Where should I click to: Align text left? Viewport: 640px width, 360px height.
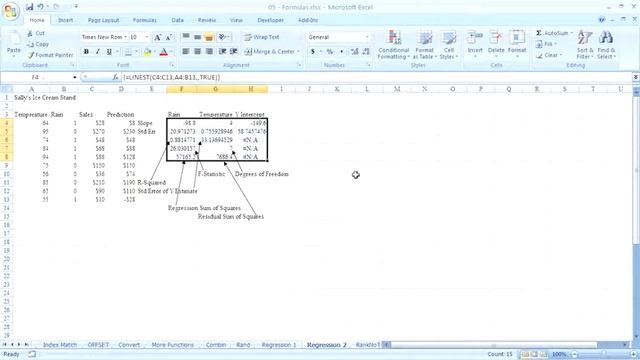tap(186, 51)
